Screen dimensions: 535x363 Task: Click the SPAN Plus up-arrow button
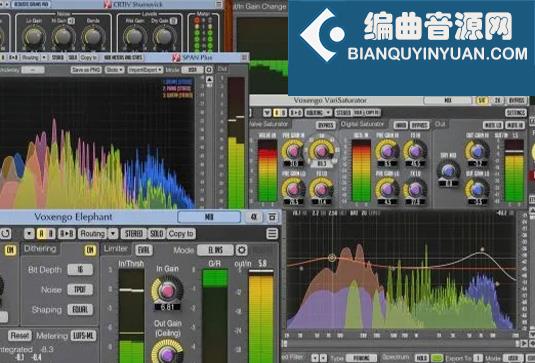click(209, 79)
